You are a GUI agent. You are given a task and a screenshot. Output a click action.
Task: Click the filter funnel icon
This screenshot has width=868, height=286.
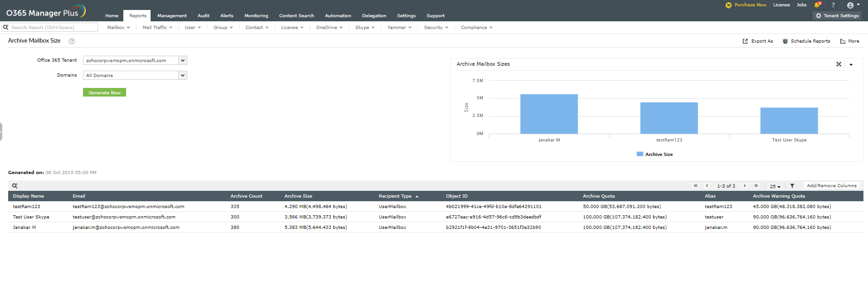[x=792, y=186]
